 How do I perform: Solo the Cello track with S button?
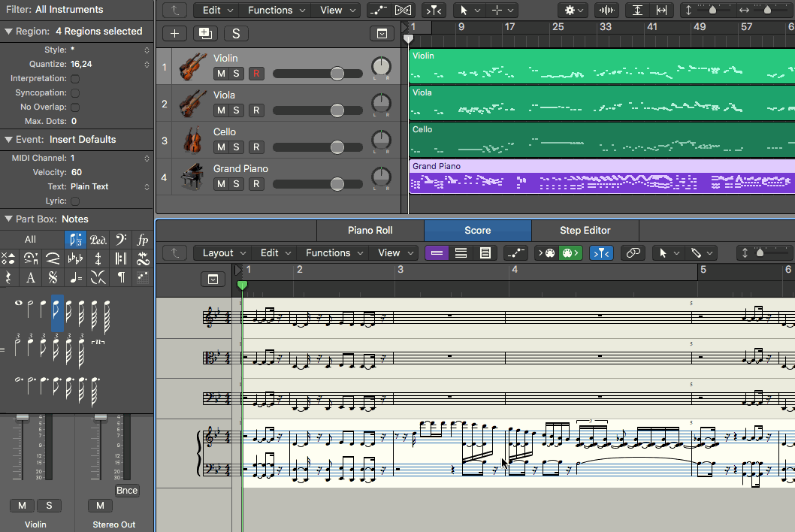[x=237, y=147]
